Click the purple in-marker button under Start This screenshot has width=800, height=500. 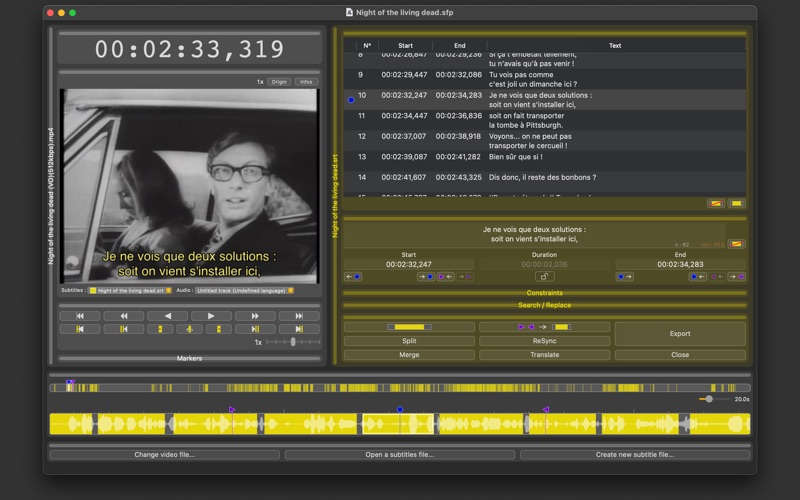(445, 277)
